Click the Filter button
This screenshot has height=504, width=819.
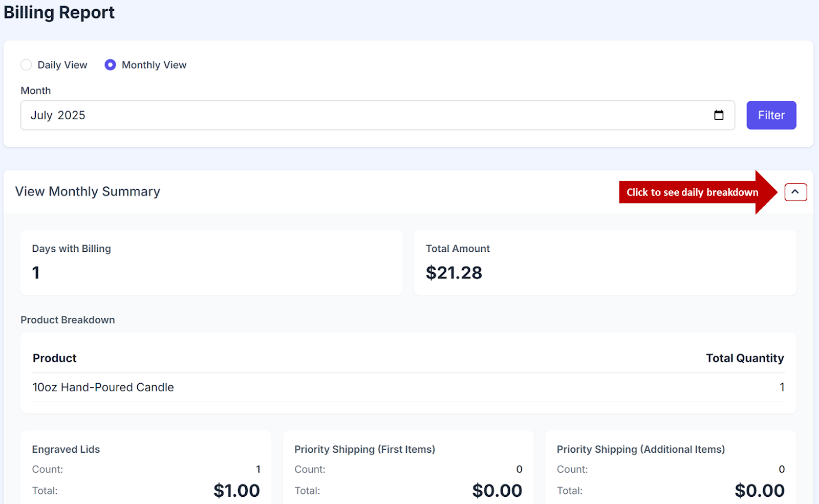[771, 115]
